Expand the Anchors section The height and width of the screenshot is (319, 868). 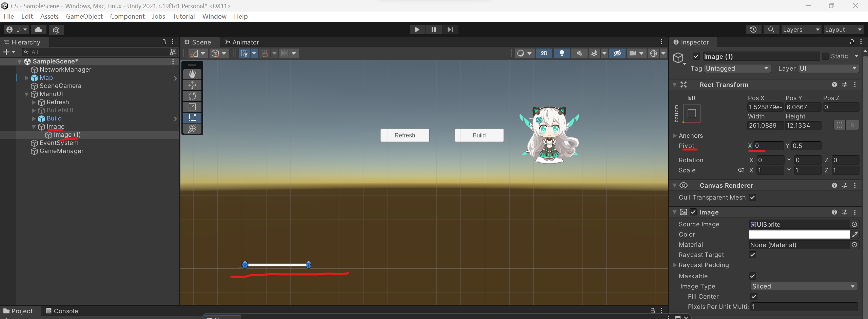coord(675,135)
